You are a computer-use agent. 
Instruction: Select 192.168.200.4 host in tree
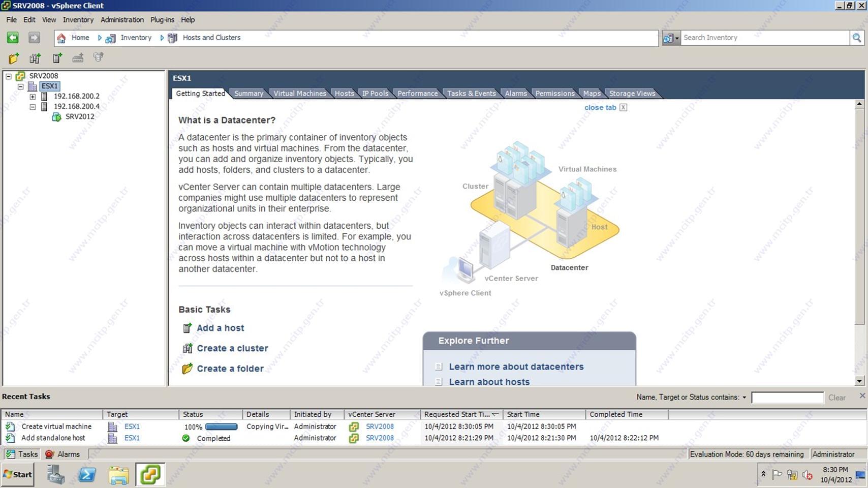[x=76, y=106]
